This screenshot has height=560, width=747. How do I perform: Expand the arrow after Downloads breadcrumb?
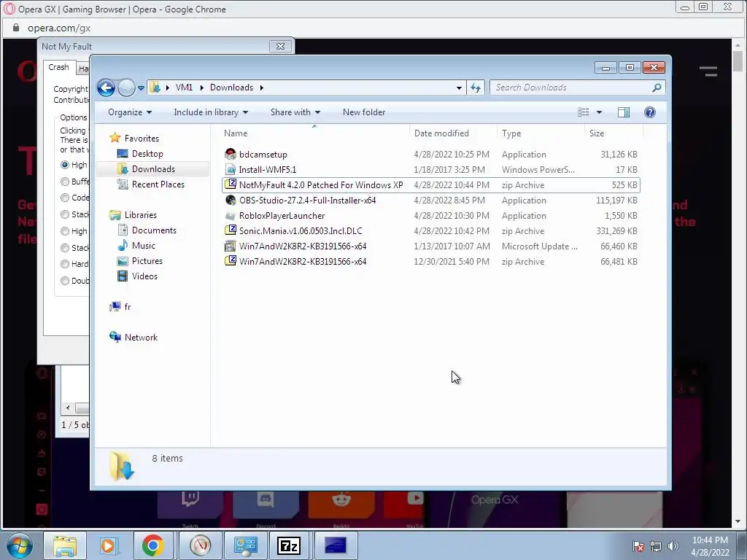click(262, 87)
